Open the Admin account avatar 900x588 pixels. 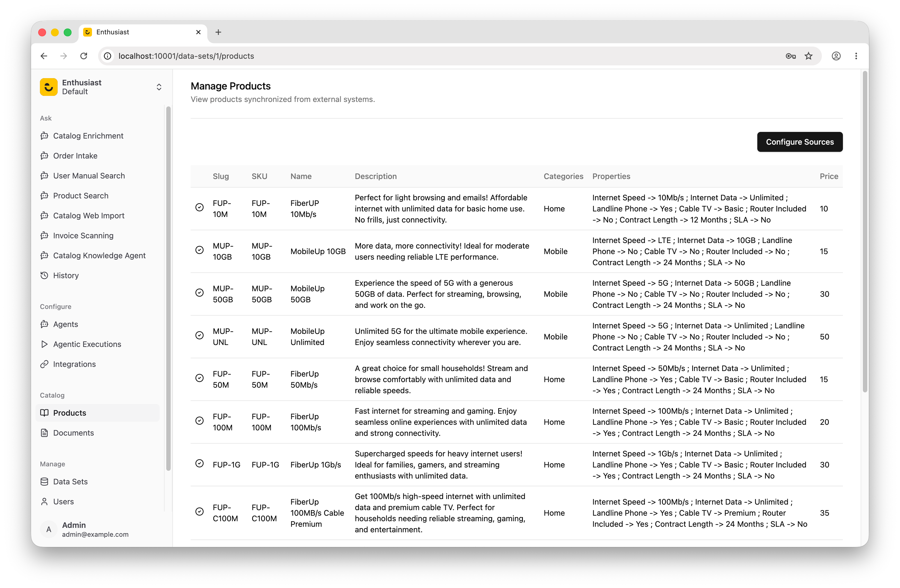tap(48, 529)
